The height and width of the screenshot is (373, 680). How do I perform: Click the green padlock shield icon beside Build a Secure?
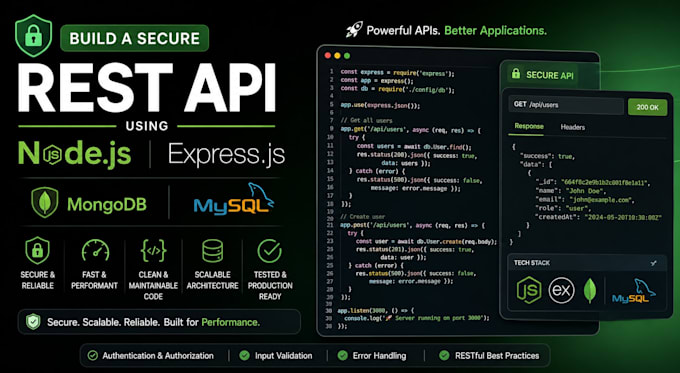[x=33, y=36]
